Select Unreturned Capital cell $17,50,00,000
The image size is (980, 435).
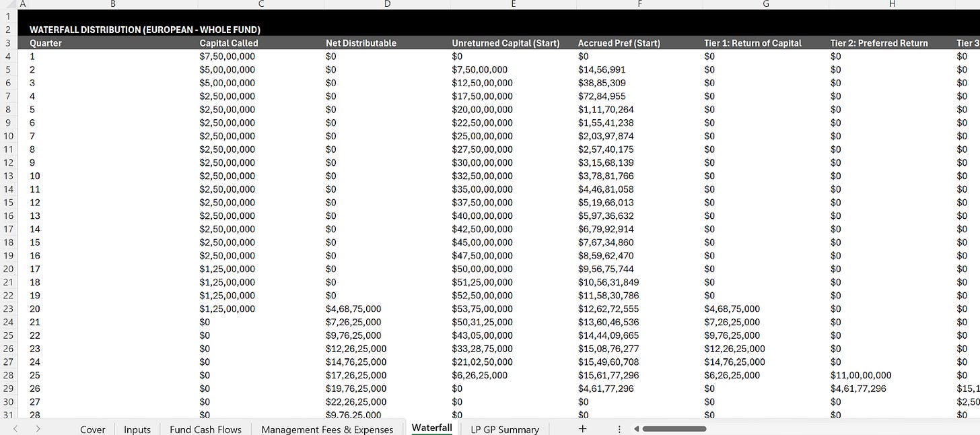click(482, 96)
